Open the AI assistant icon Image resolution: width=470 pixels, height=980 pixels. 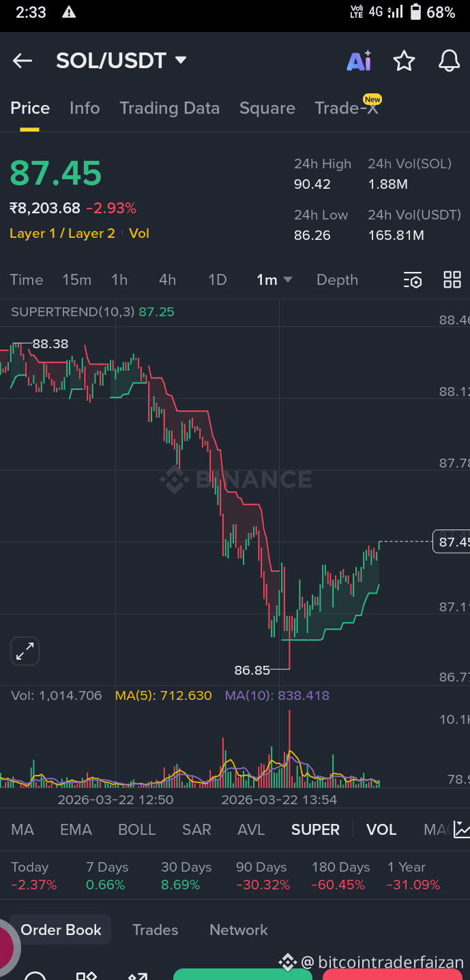click(359, 61)
